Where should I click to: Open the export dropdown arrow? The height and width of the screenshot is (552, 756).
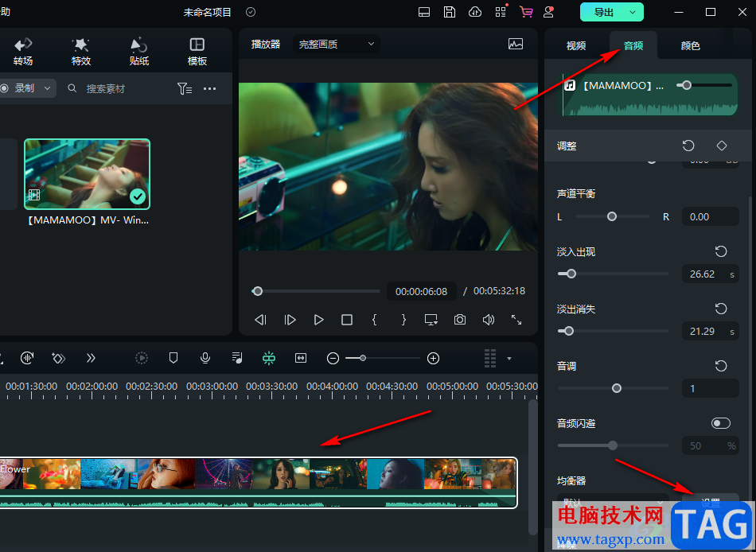click(x=633, y=13)
